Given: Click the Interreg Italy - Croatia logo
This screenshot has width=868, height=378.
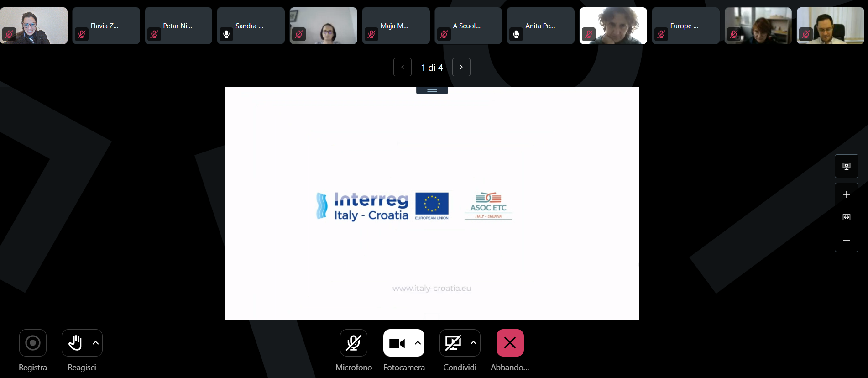Looking at the screenshot, I should (362, 206).
